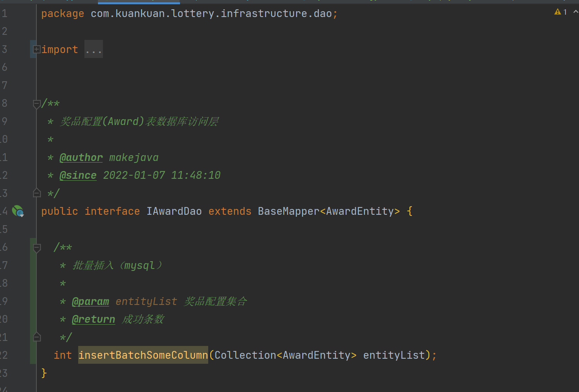Click the 'public' keyword

pos(60,211)
